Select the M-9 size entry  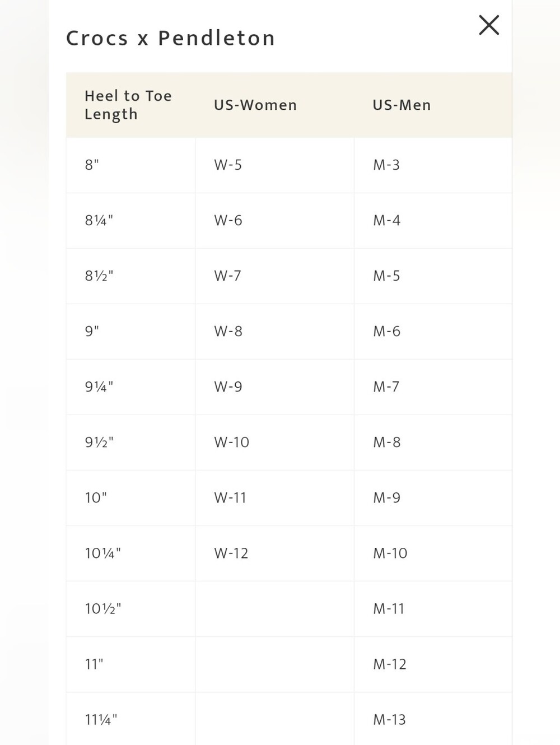(x=387, y=497)
